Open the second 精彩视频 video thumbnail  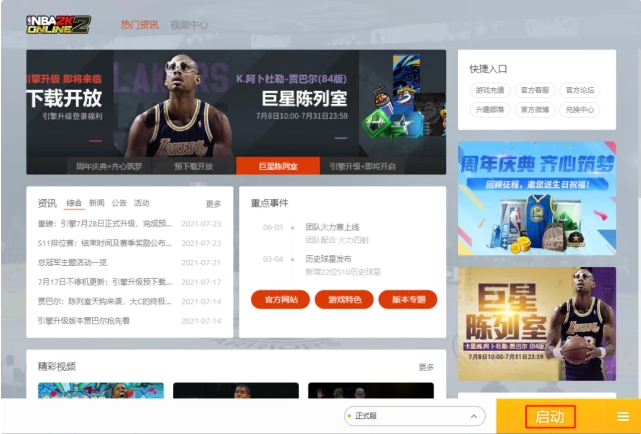tap(236, 390)
